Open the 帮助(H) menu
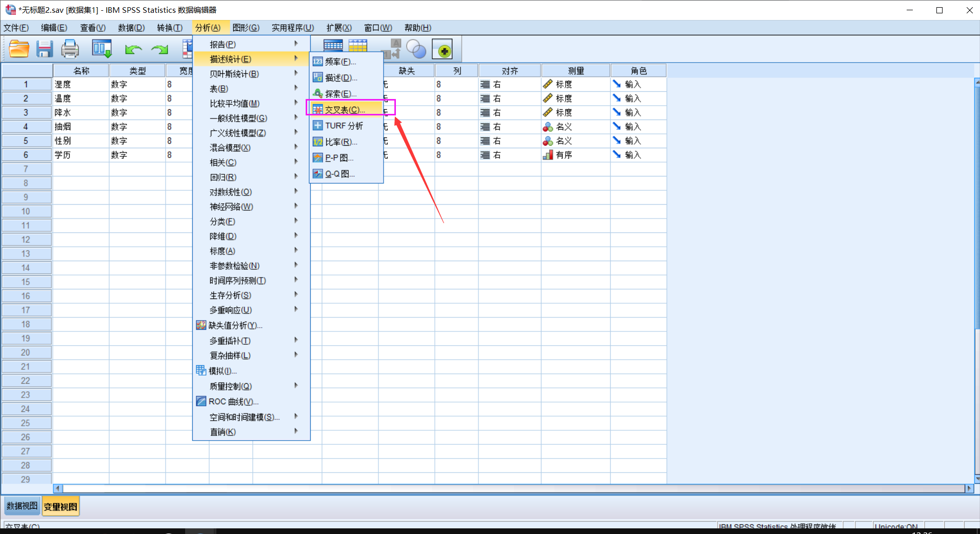Image resolution: width=980 pixels, height=534 pixels. click(417, 28)
